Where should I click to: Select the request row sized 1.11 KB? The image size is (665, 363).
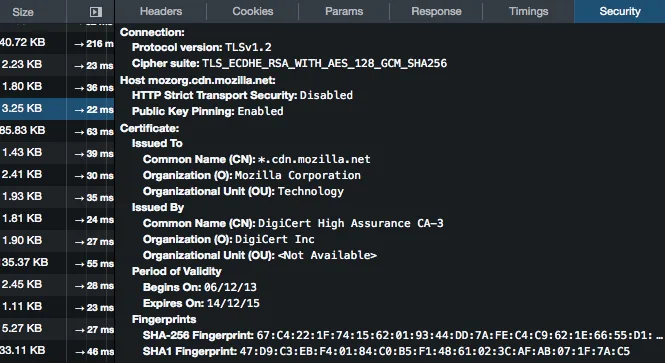(57, 307)
